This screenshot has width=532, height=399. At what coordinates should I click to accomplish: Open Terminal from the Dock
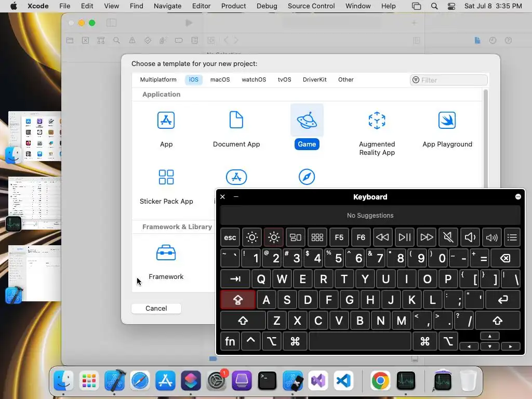[267, 381]
